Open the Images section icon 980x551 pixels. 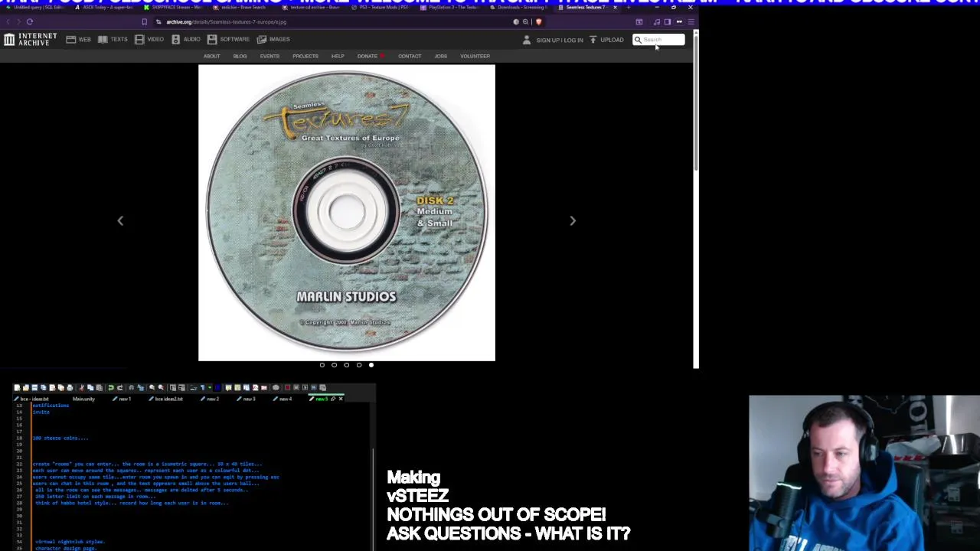(x=261, y=39)
